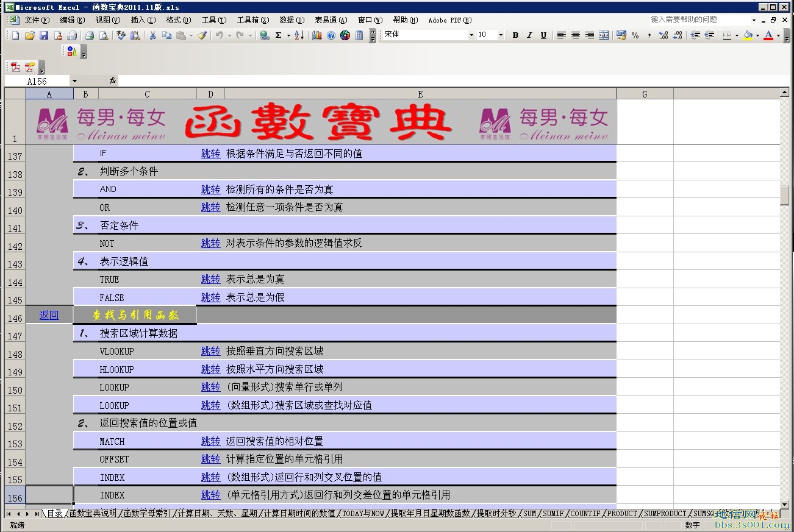This screenshot has width=794, height=532.
Task: Open the 格式 menu
Action: [178, 20]
